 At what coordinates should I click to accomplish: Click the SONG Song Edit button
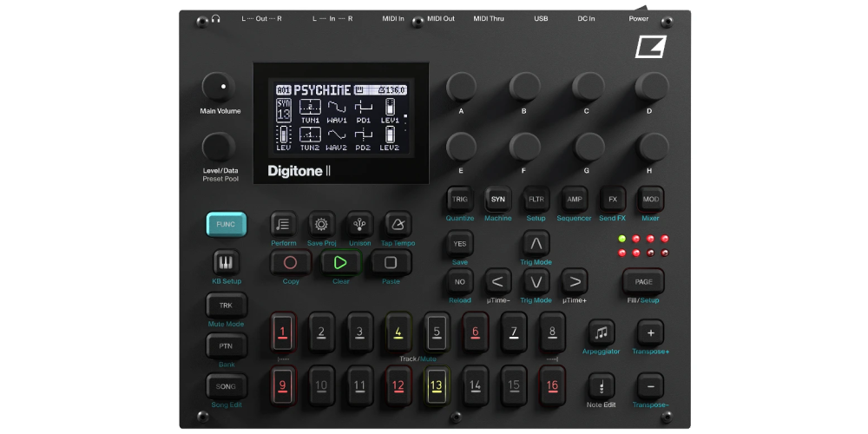[227, 386]
